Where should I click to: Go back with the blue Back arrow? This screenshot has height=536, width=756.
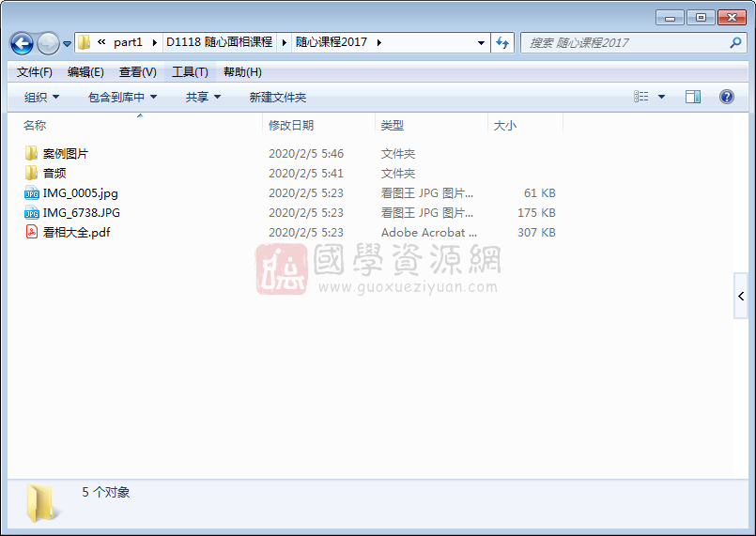[x=22, y=43]
